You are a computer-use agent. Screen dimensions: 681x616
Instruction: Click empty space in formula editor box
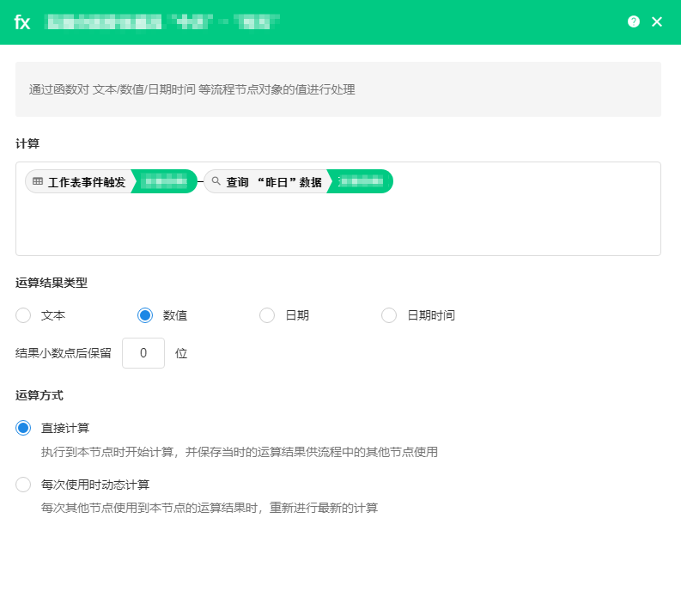pyautogui.click(x=337, y=227)
